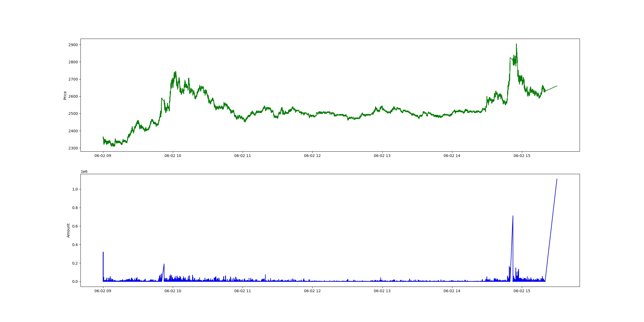Click '06-02 10' label under amount chart
This screenshot has height=322, width=644.
point(173,291)
